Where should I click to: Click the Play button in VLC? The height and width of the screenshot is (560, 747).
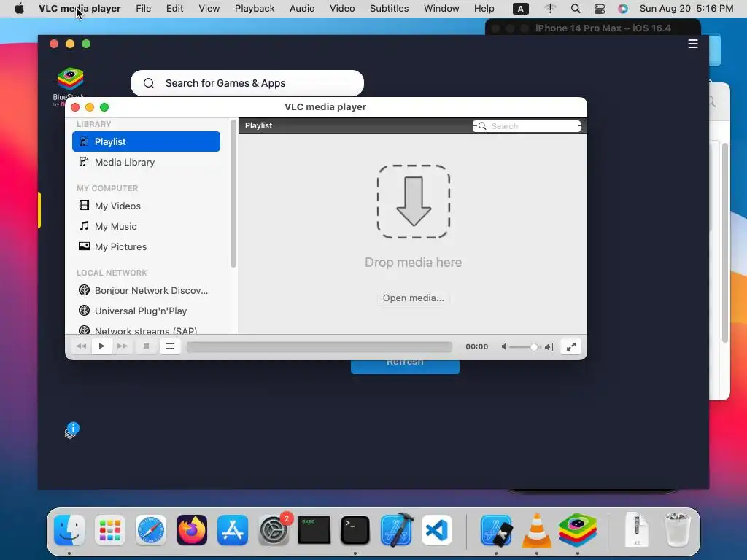101,346
